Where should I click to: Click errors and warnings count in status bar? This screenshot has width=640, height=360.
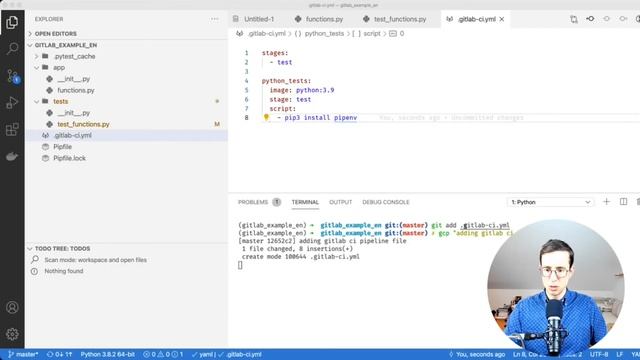tap(163, 354)
